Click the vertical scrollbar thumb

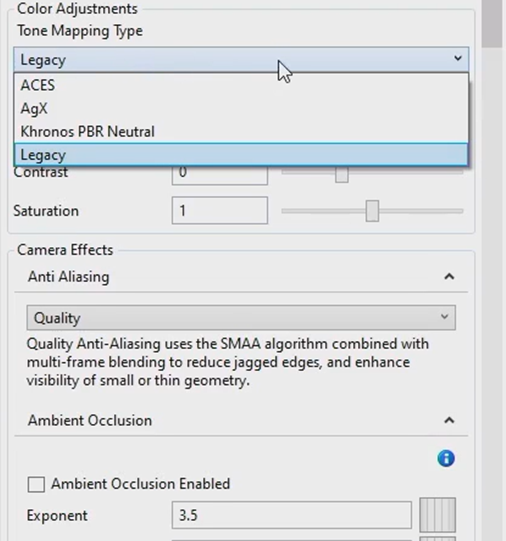[492, 23]
